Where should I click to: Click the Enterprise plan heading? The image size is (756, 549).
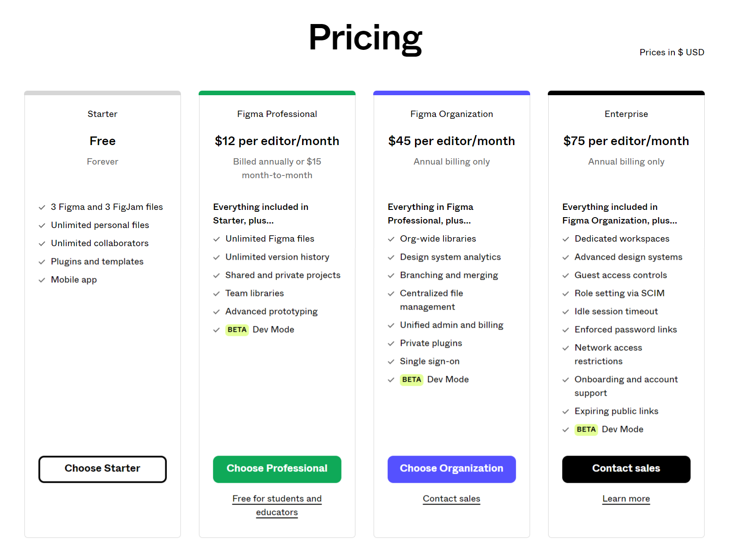(x=626, y=114)
